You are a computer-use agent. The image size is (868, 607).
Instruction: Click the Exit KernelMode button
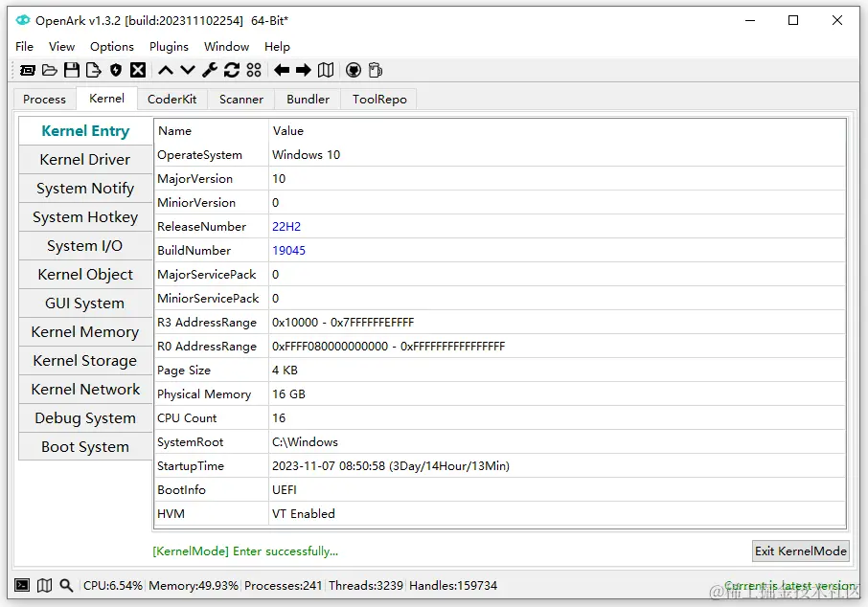pyautogui.click(x=801, y=551)
